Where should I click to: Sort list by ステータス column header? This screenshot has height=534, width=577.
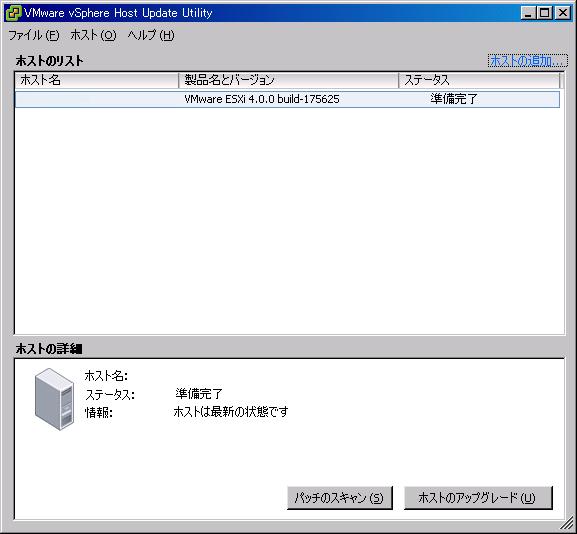pyautogui.click(x=479, y=80)
